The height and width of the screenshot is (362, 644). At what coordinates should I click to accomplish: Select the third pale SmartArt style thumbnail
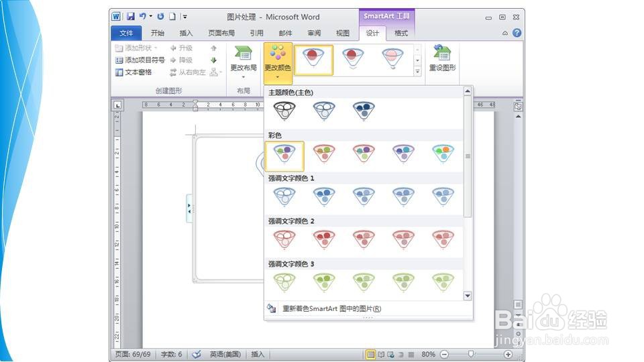392,60
